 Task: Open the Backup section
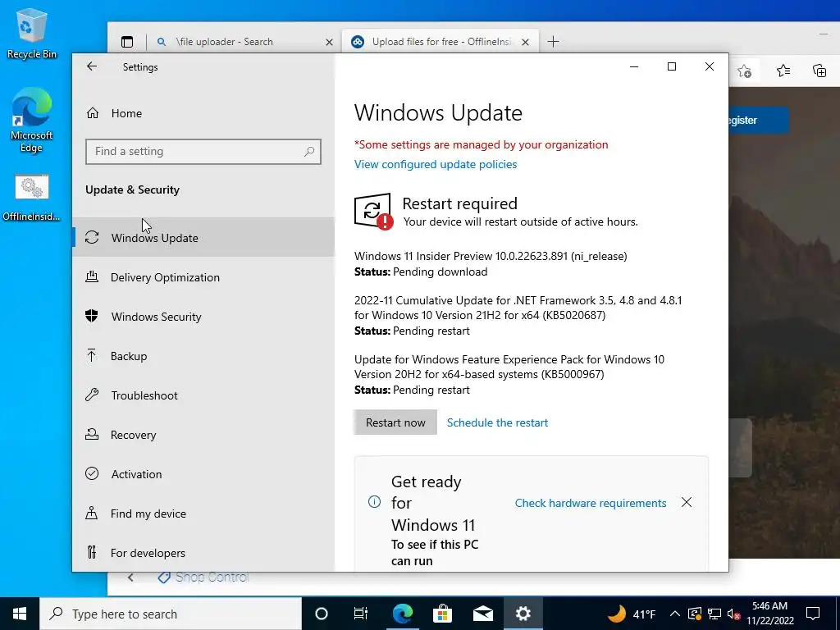pos(203,356)
